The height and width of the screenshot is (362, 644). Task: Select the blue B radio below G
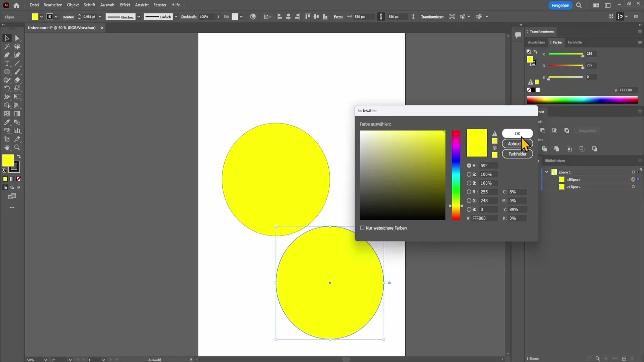coord(469,209)
